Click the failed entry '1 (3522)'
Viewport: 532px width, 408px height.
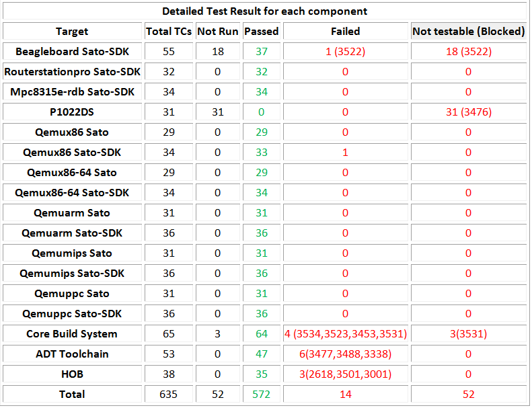[x=345, y=52]
